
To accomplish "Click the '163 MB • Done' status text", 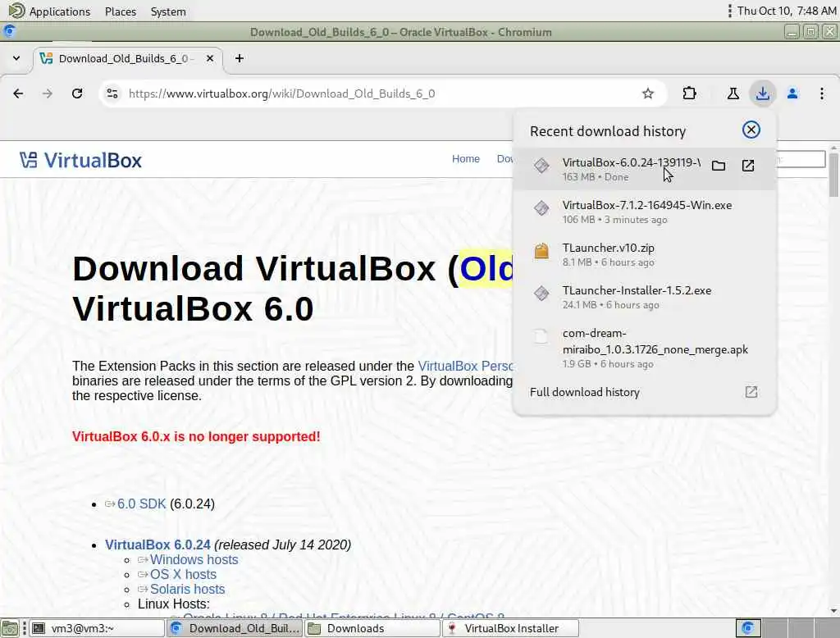I will pyautogui.click(x=596, y=177).
